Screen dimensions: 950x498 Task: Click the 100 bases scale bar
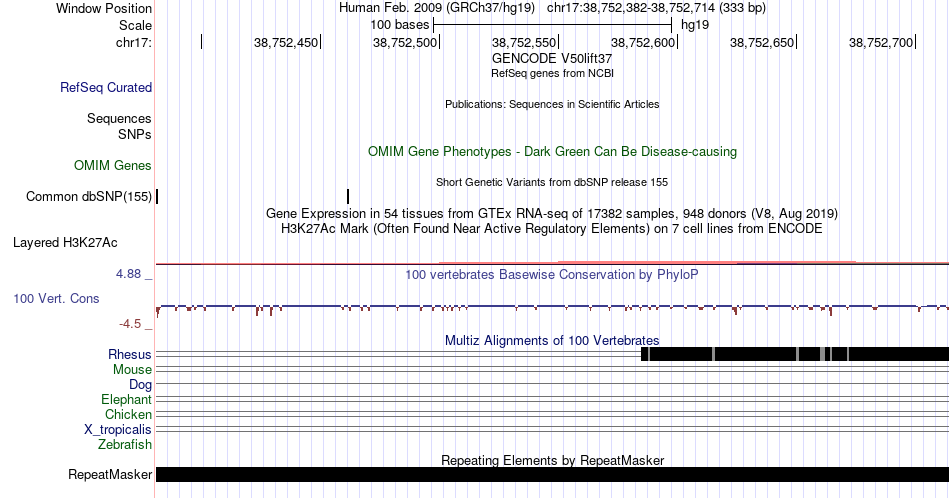click(x=553, y=25)
